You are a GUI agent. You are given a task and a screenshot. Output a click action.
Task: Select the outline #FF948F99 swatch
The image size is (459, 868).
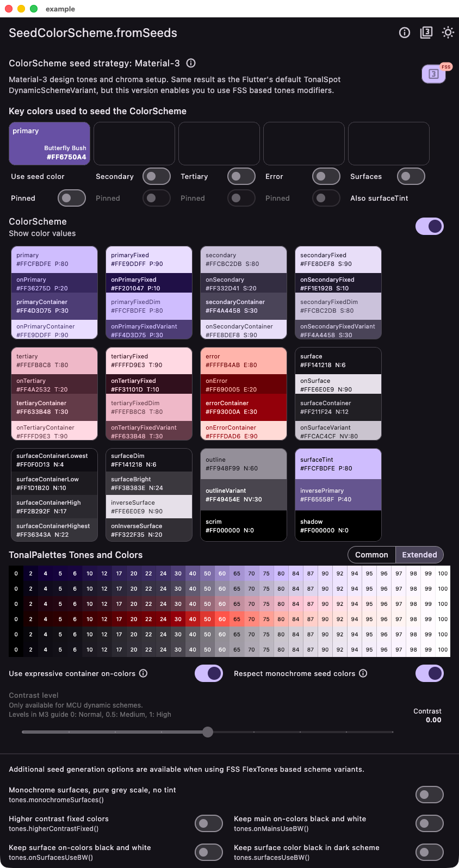[244, 464]
